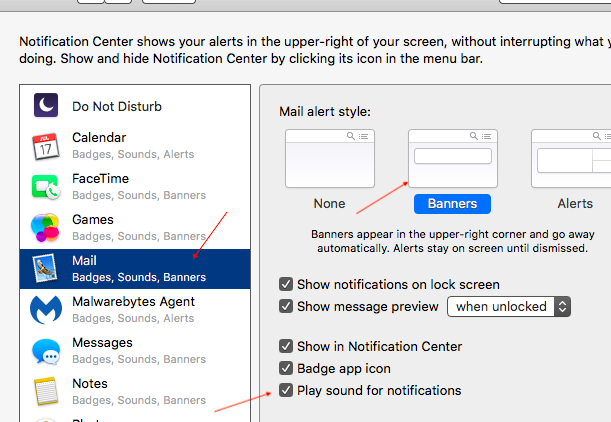Click the Games colorful bubbles icon
Image resolution: width=611 pixels, height=422 pixels.
[45, 228]
